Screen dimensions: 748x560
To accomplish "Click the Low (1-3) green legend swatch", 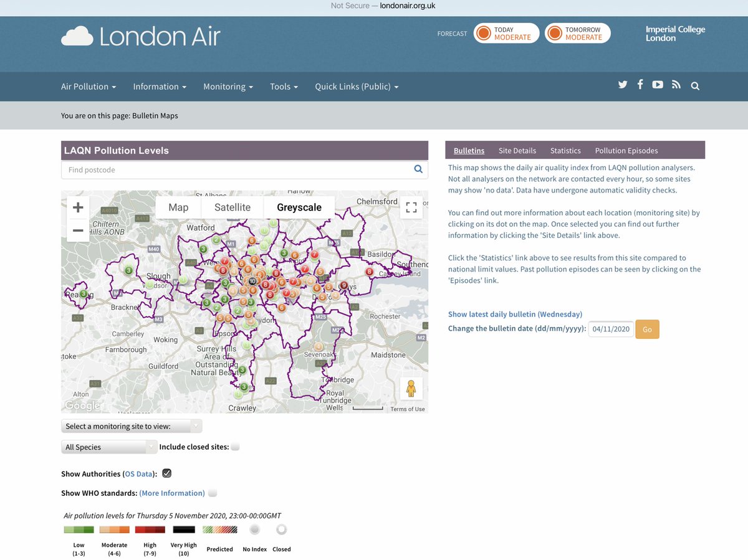I will tap(79, 529).
